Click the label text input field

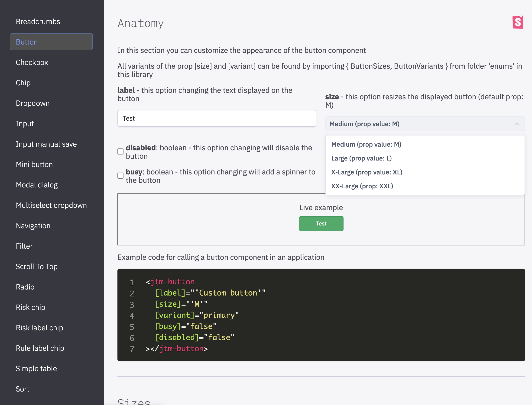tap(217, 118)
